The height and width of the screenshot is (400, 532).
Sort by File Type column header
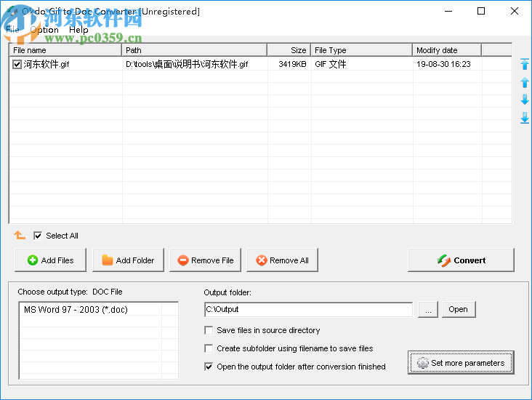tap(362, 50)
